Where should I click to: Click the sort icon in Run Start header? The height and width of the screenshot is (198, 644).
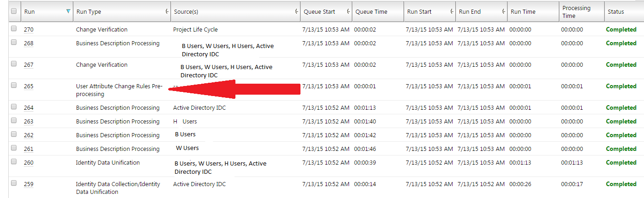(x=452, y=12)
